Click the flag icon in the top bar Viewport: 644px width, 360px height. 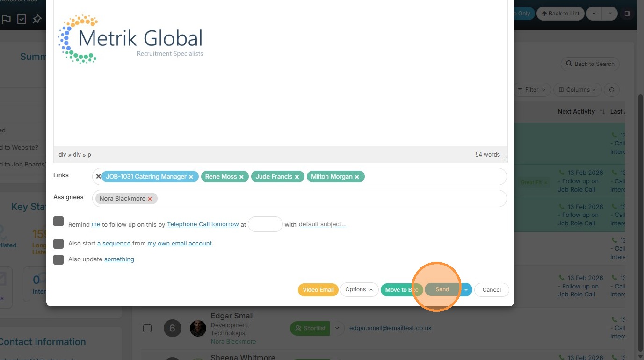coord(6,19)
